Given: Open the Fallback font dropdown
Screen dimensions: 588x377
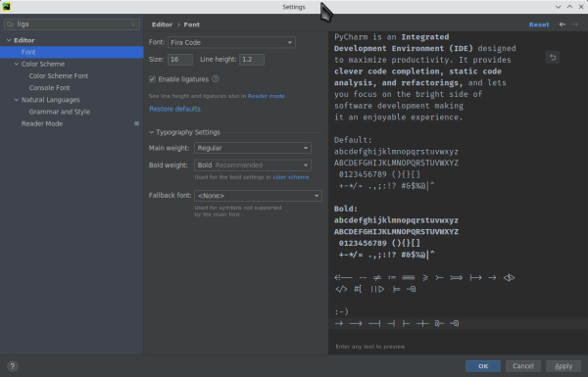Looking at the screenshot, I should [258, 196].
